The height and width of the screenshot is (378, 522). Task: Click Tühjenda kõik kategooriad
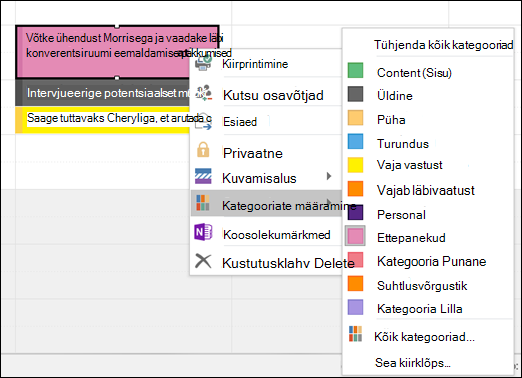(x=443, y=45)
